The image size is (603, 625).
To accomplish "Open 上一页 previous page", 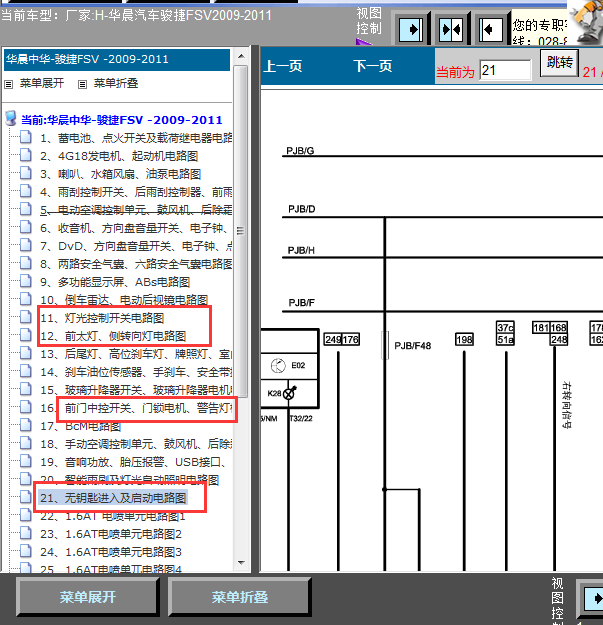I will pyautogui.click(x=283, y=66).
